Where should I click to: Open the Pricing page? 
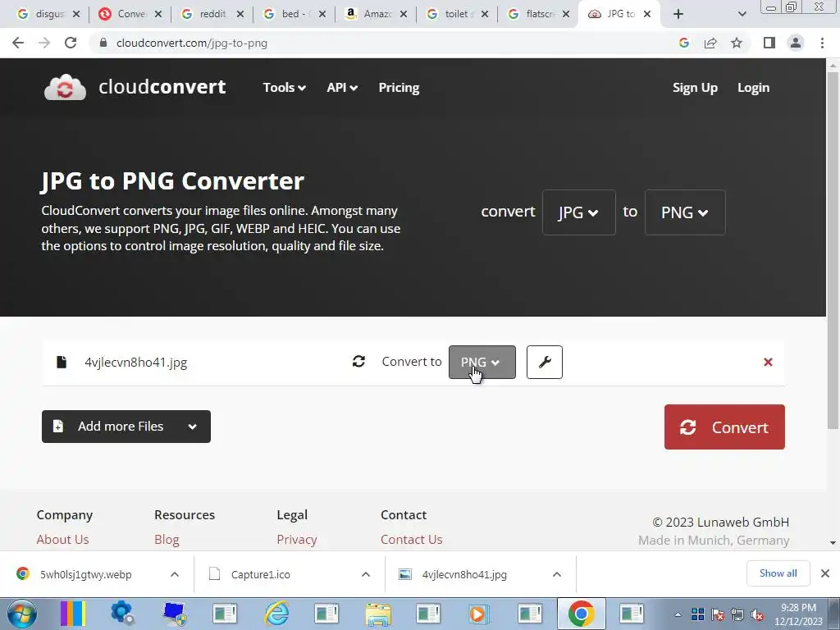pos(399,87)
